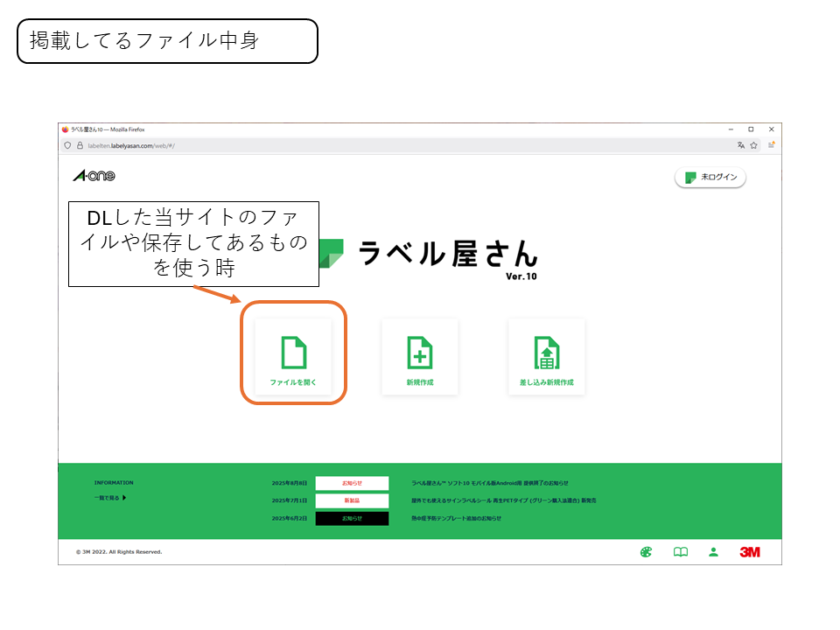The height and width of the screenshot is (630, 840).
Task: Click the 3M logo in footer
Action: point(750,552)
